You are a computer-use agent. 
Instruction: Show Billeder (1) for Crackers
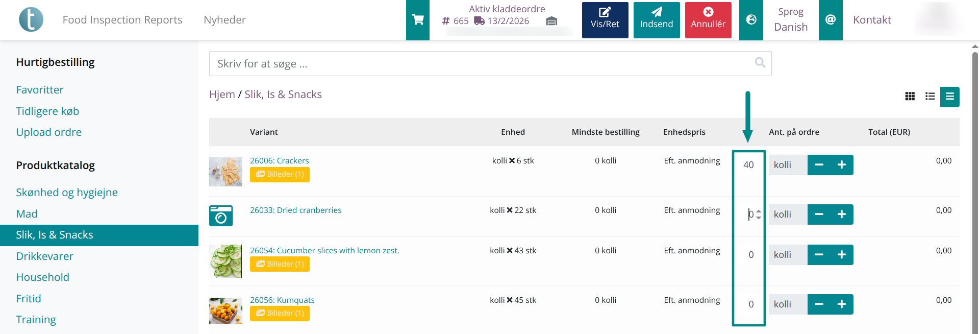coord(280,174)
